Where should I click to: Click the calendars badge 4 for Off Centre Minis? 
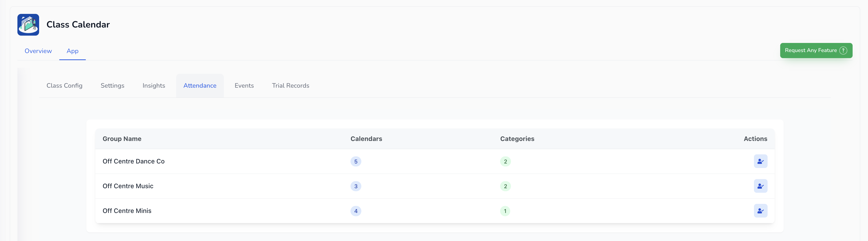pyautogui.click(x=356, y=211)
